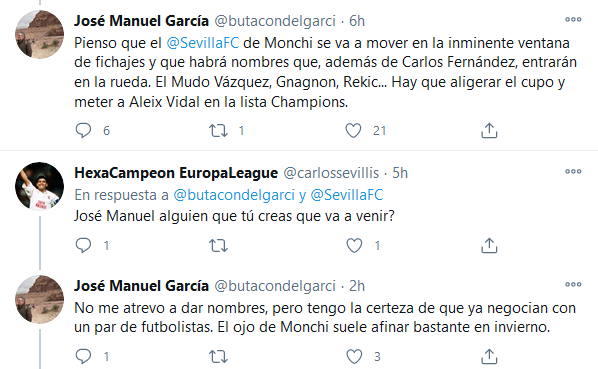Share HexaCampeon EuropaLeague's reply
Viewport: 598px width, 369px height.
pyautogui.click(x=489, y=245)
